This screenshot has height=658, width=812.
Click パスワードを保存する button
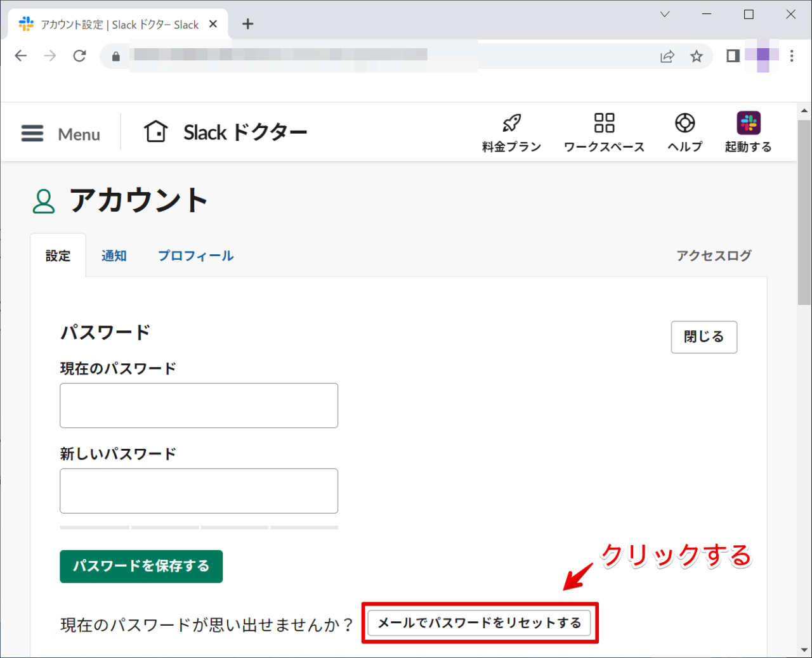(141, 566)
